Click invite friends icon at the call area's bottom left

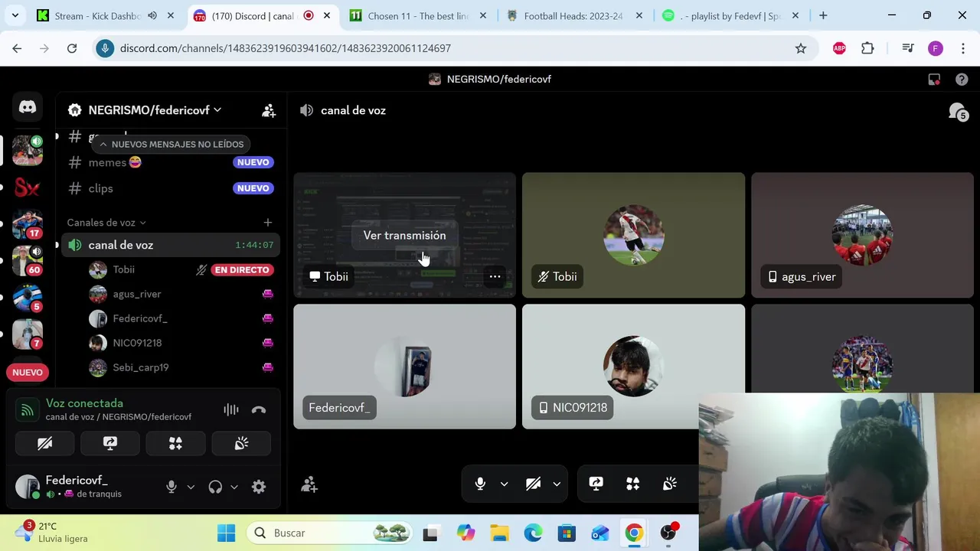click(x=309, y=484)
